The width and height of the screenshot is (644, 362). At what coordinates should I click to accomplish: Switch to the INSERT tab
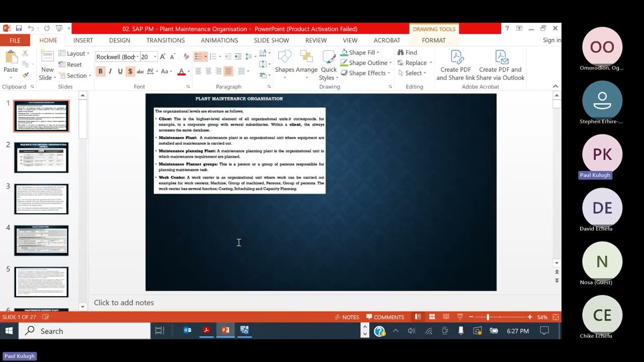pyautogui.click(x=83, y=40)
